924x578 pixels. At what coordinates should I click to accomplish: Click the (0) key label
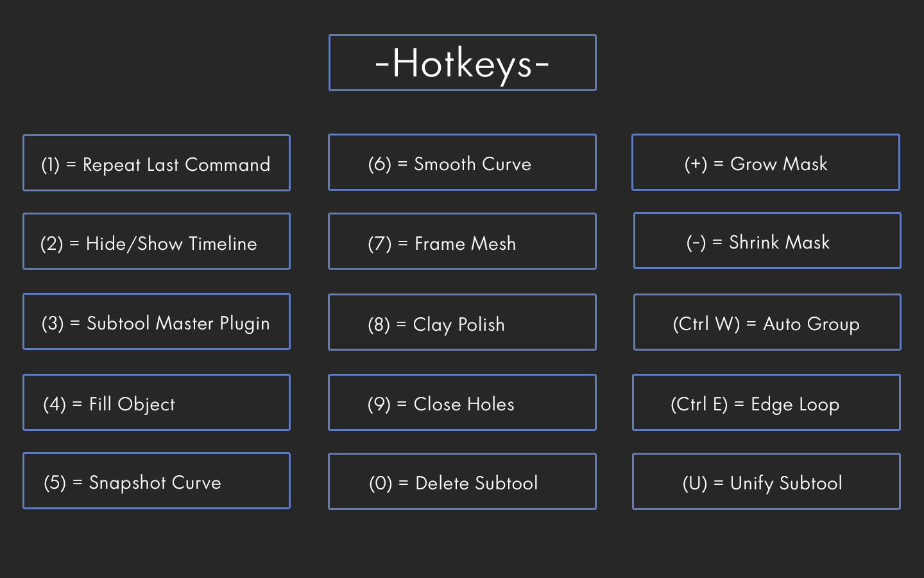(381, 483)
